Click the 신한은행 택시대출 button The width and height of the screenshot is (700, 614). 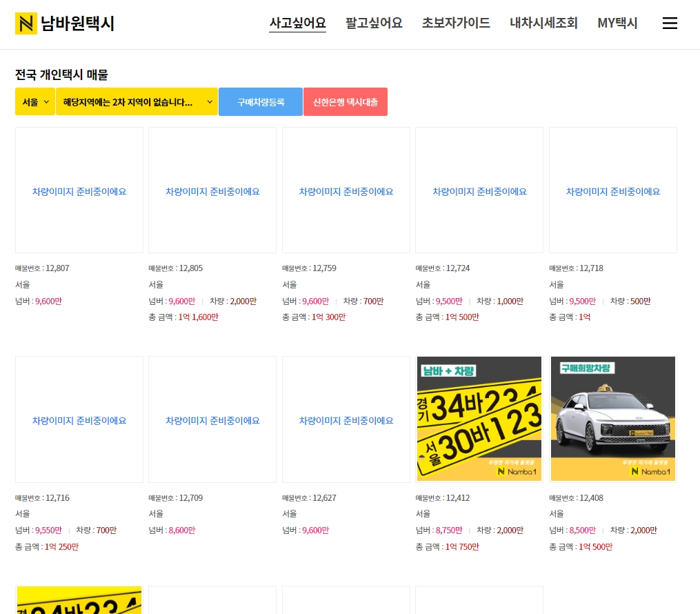(x=346, y=102)
